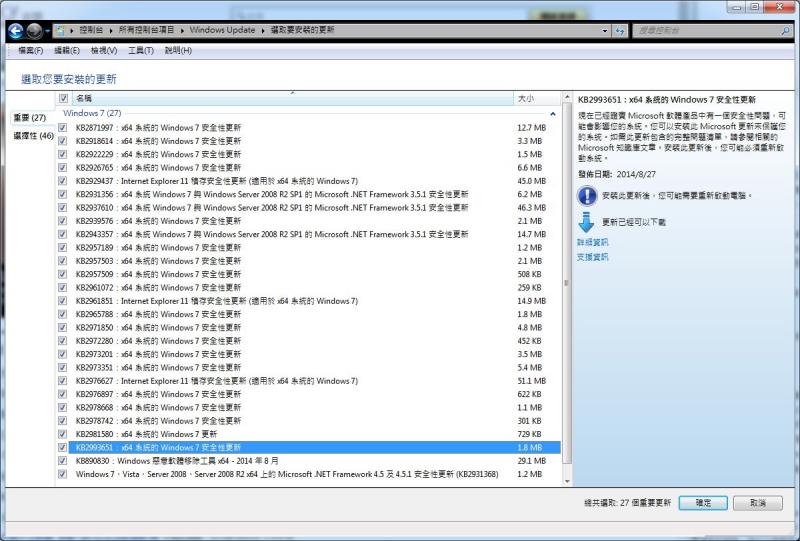Uncheck KB890830 malicious software removal tool
800x541 pixels.
pyautogui.click(x=62, y=460)
